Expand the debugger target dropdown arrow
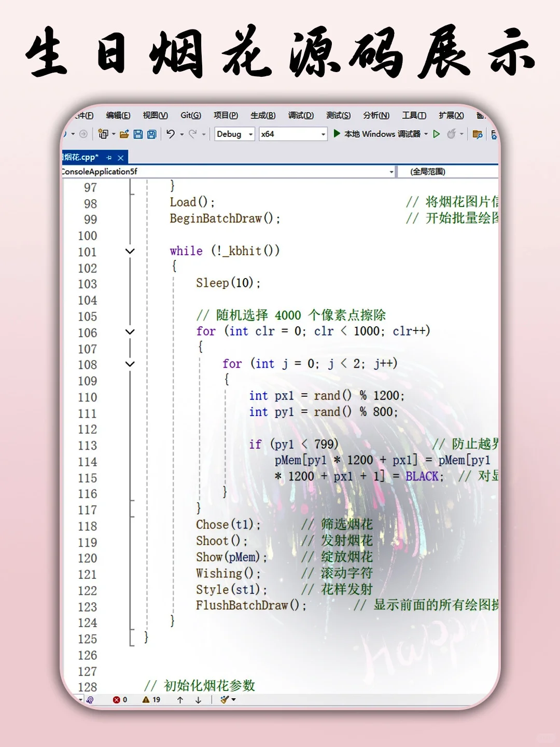This screenshot has width=560, height=747. (x=426, y=134)
